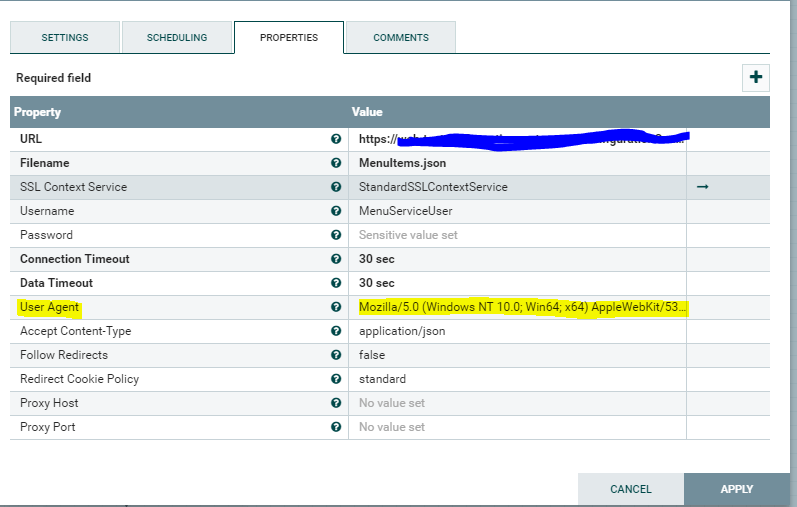Click help icon beside Password

click(336, 234)
